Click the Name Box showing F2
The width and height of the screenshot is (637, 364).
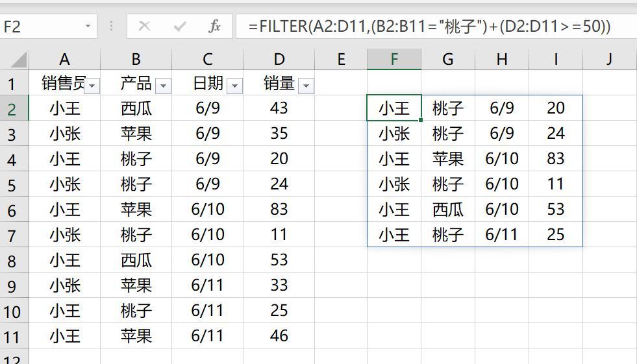[48, 27]
